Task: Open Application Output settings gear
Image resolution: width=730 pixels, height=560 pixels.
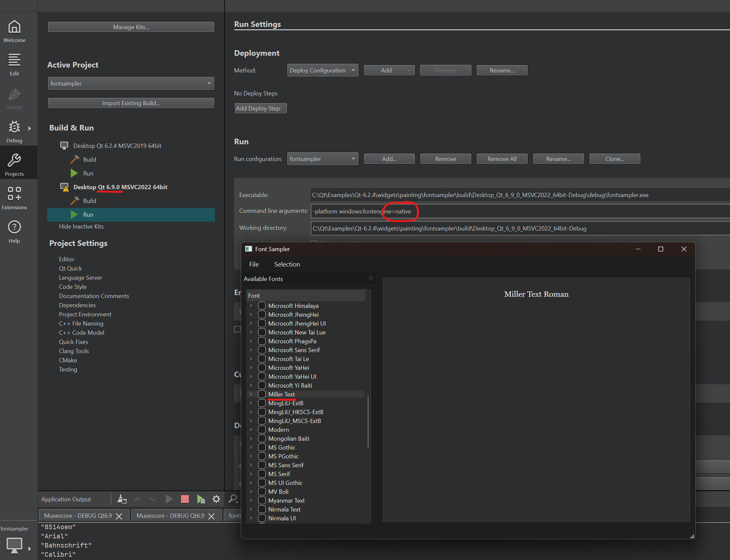Action: [216, 499]
